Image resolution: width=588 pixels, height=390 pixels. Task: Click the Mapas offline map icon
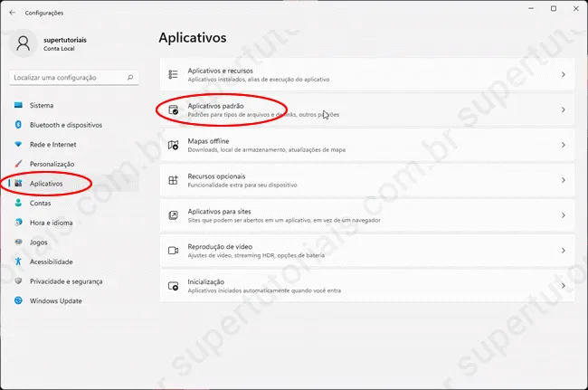(173, 145)
